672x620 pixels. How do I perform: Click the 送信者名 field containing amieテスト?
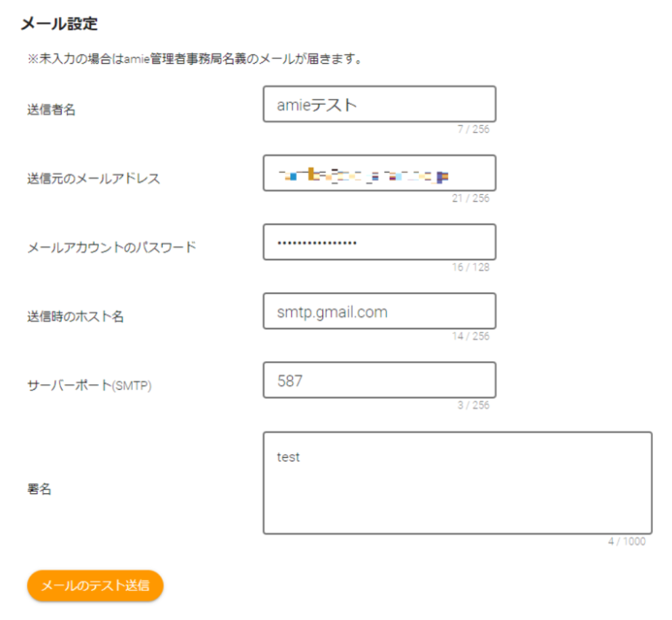click(379, 104)
